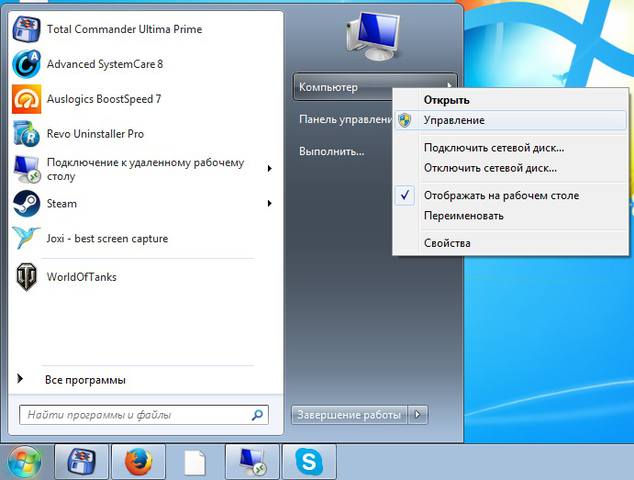Click the computer monitor picture atop Start menu
The image size is (634, 480).
click(372, 37)
